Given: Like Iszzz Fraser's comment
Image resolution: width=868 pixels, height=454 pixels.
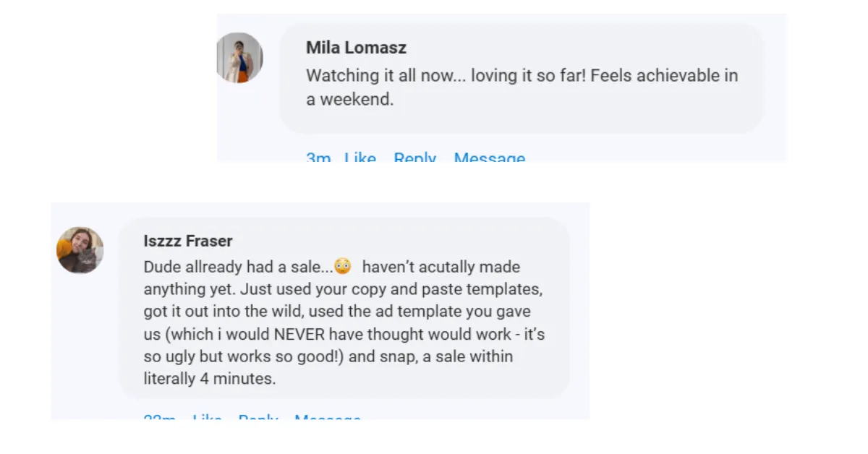Looking at the screenshot, I should tap(207, 417).
